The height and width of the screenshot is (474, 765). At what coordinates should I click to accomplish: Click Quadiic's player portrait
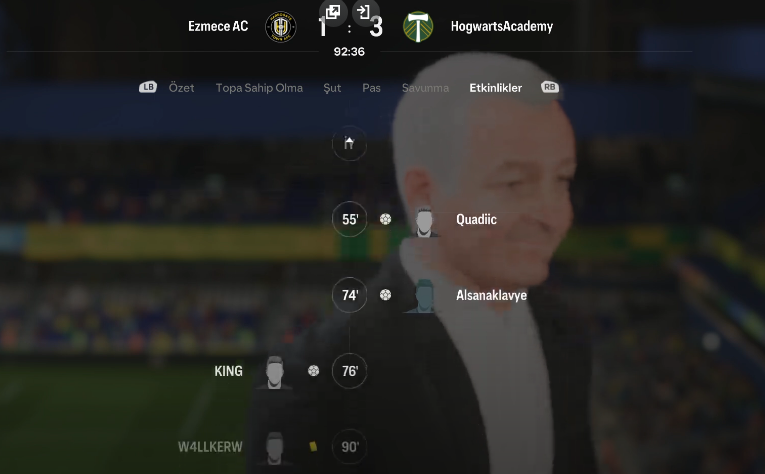point(424,222)
